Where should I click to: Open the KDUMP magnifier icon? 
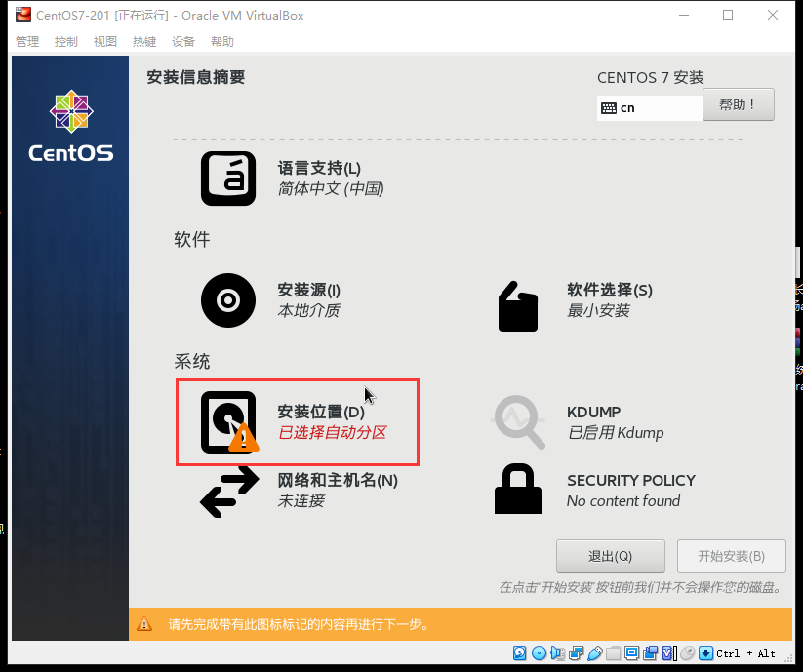518,421
